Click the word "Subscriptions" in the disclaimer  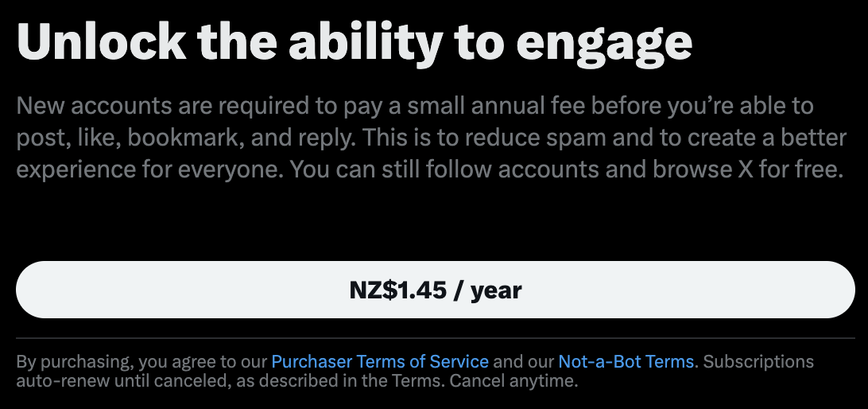tap(759, 362)
